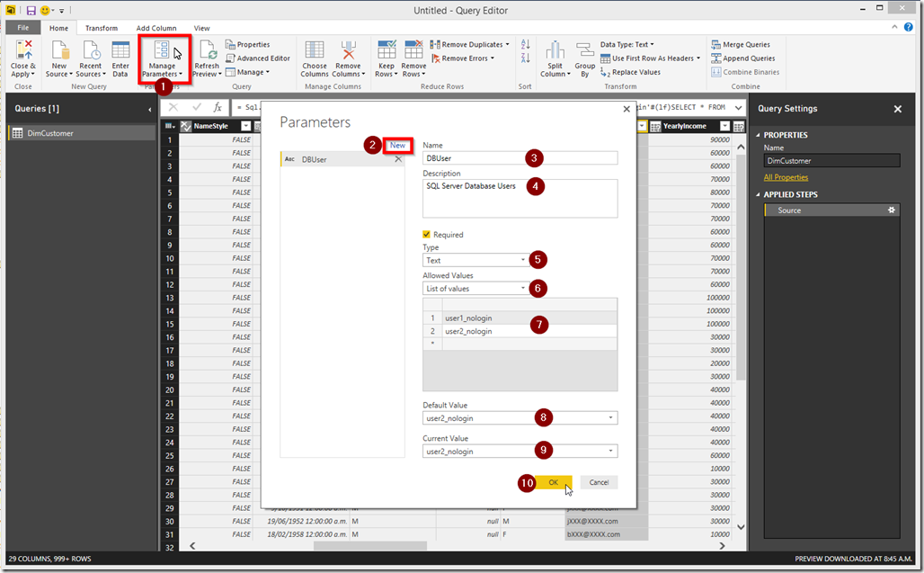924x573 pixels.
Task: Click the smiley feedback icon
Action: pos(45,11)
